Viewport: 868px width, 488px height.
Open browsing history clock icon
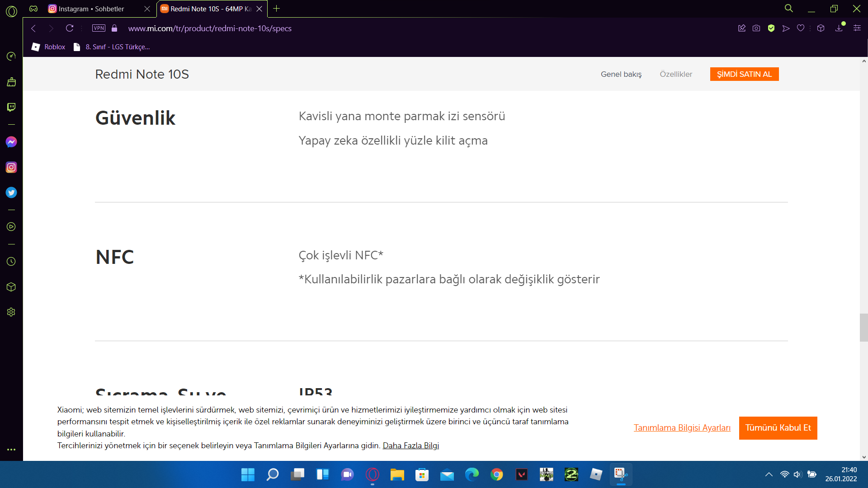click(11, 262)
